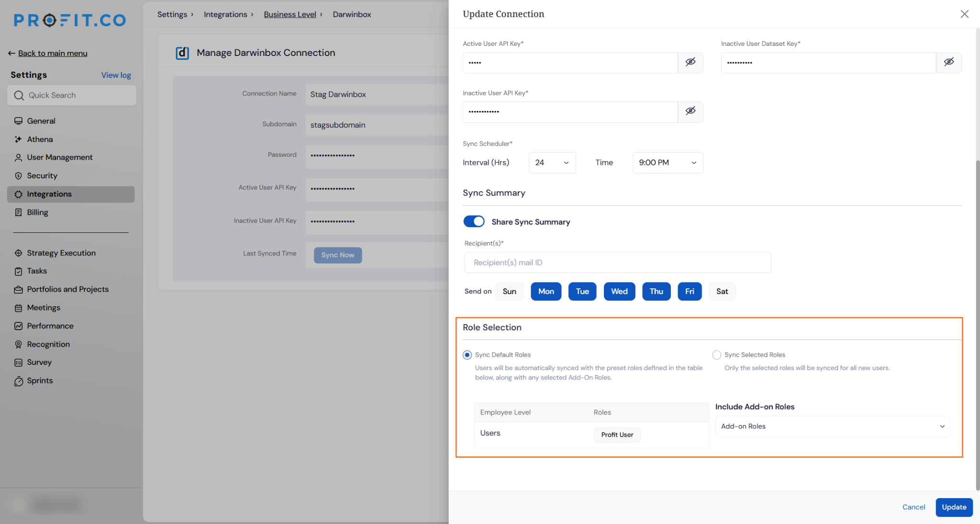The image size is (980, 524).
Task: Click the General settings icon
Action: click(x=18, y=121)
